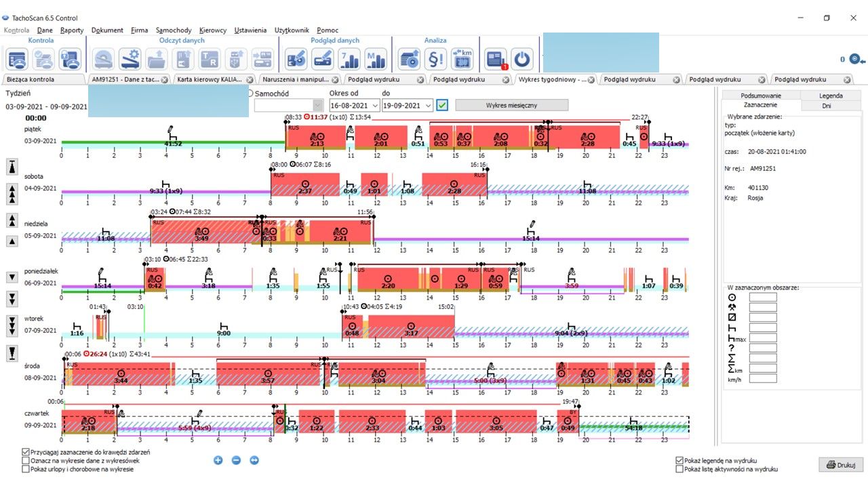Open the paragraph violations analysis icon
868x488 pixels.
(x=436, y=59)
